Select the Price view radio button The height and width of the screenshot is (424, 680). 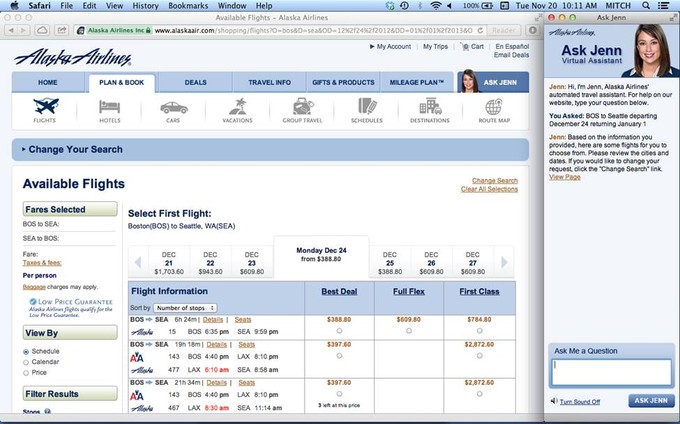(x=26, y=373)
